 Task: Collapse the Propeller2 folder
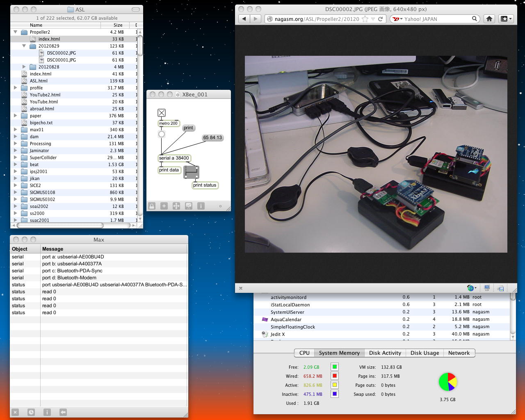[16, 32]
